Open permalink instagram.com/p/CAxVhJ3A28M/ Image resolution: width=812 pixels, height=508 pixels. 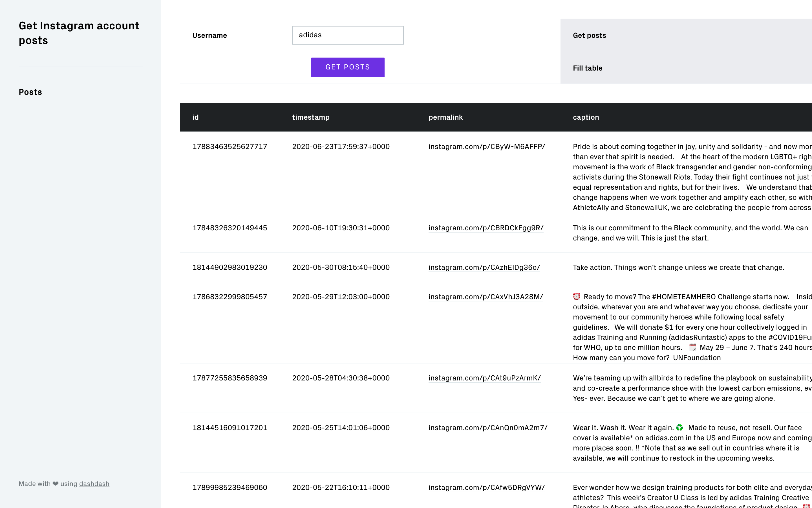pyautogui.click(x=486, y=297)
